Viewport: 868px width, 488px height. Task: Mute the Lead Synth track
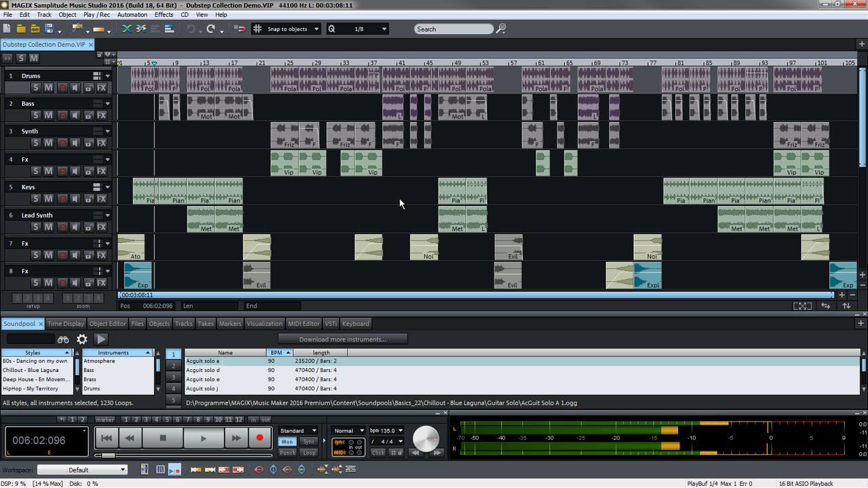point(47,226)
